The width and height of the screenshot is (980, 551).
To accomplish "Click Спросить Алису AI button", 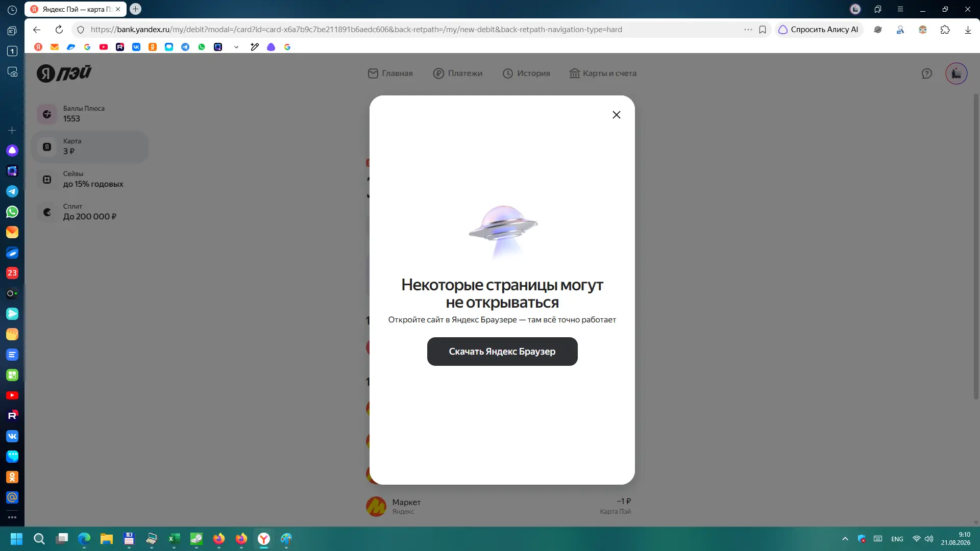I will pos(819,30).
